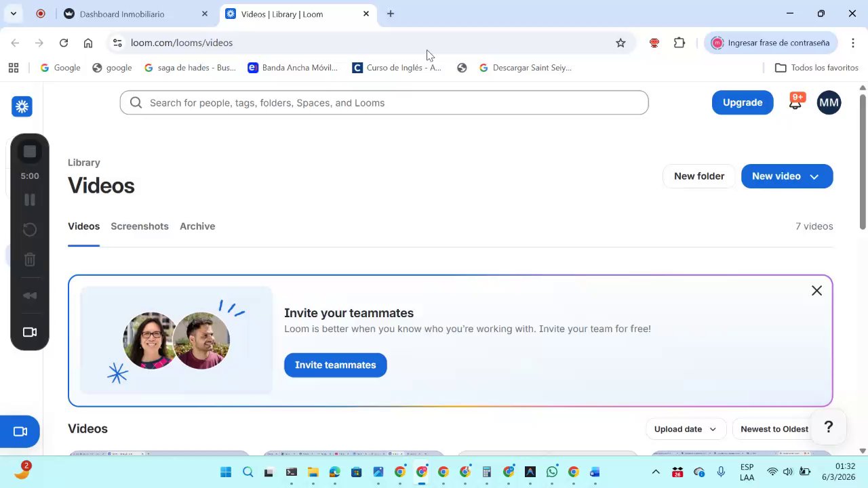This screenshot has width=868, height=488.
Task: Open Microsoft Word from the taskbar
Action: pos(595,472)
